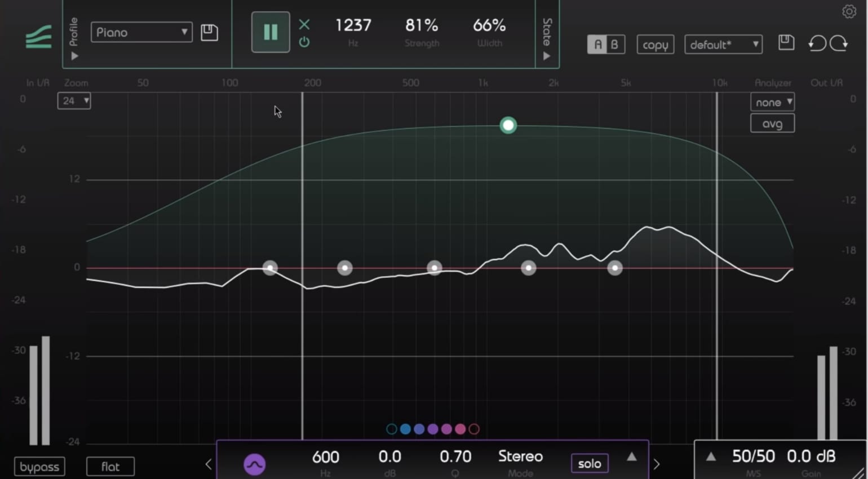Screen dimensions: 868x479
Task: Toggle the smart filter power icon
Action: click(x=304, y=42)
